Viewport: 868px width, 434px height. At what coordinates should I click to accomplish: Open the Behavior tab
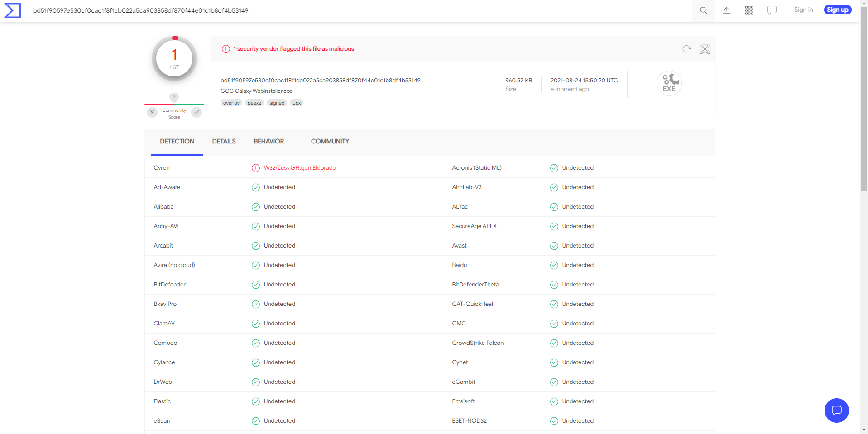(x=269, y=142)
